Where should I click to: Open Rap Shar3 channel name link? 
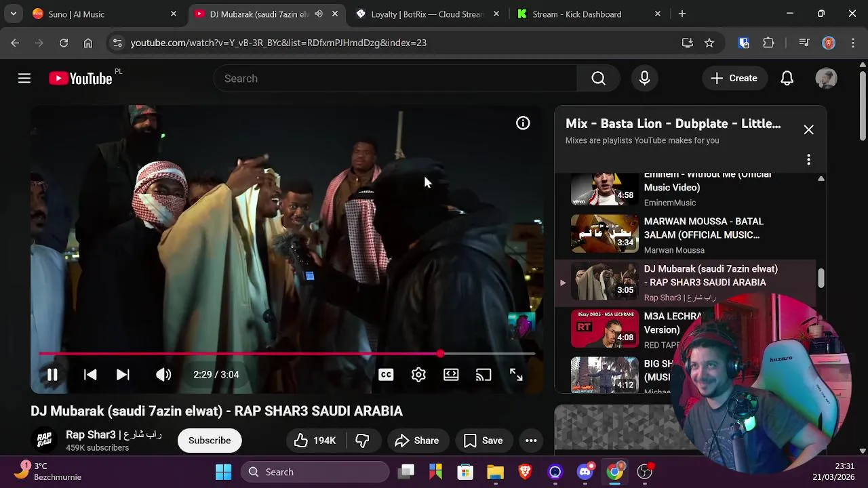(113, 434)
